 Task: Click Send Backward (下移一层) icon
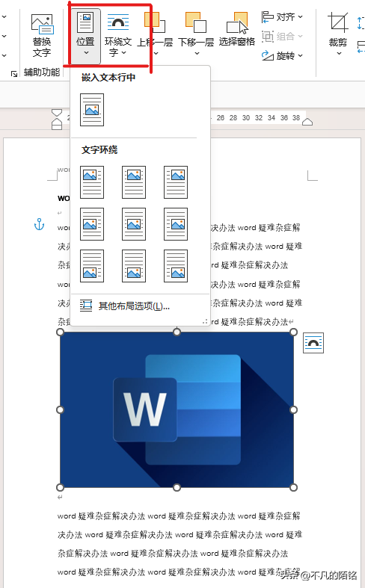(x=196, y=23)
